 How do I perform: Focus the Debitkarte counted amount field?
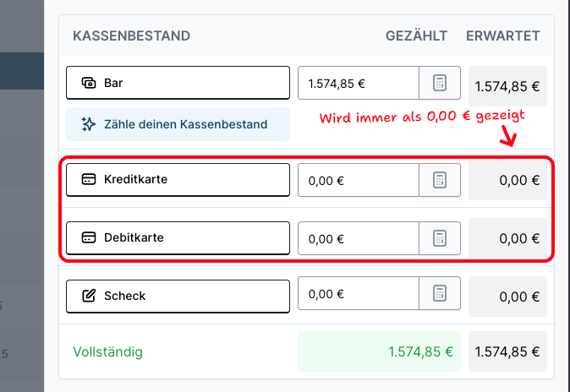(359, 238)
